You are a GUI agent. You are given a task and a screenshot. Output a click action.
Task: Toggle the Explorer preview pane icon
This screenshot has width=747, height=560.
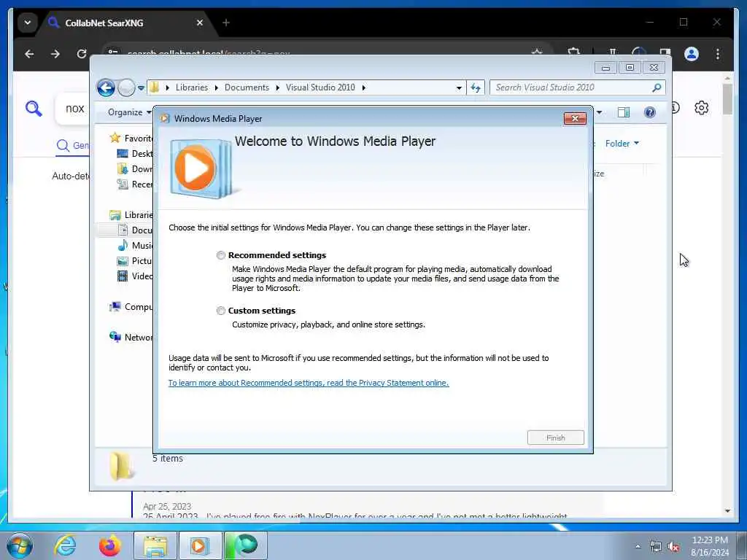[x=623, y=112]
